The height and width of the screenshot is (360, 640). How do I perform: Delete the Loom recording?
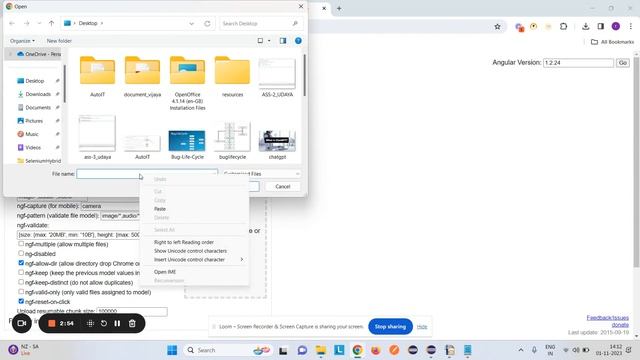(132, 323)
